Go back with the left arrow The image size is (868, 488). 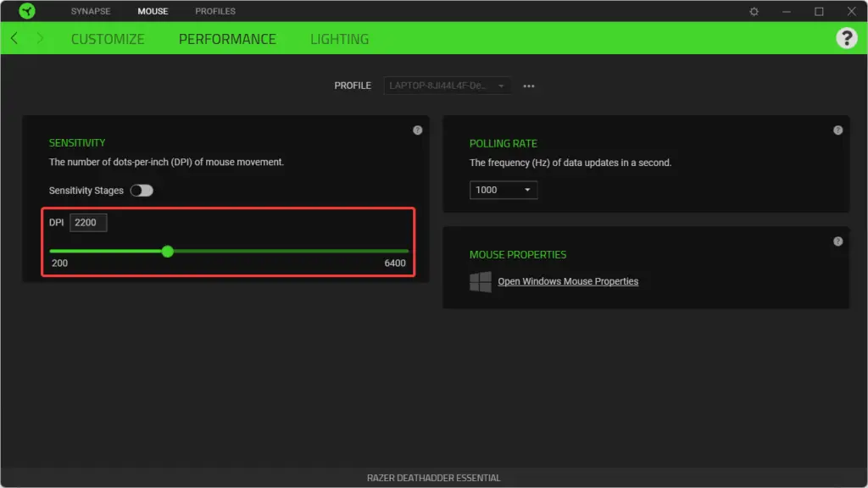pyautogui.click(x=14, y=38)
